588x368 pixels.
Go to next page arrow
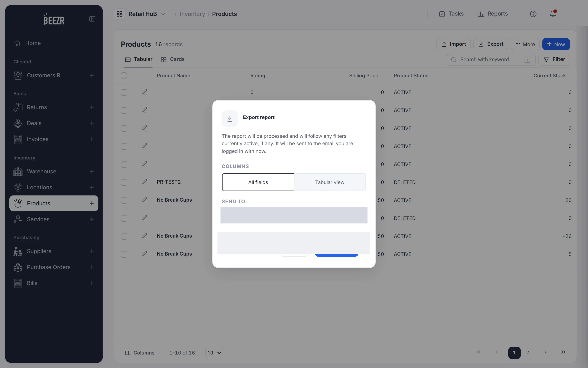tap(546, 352)
